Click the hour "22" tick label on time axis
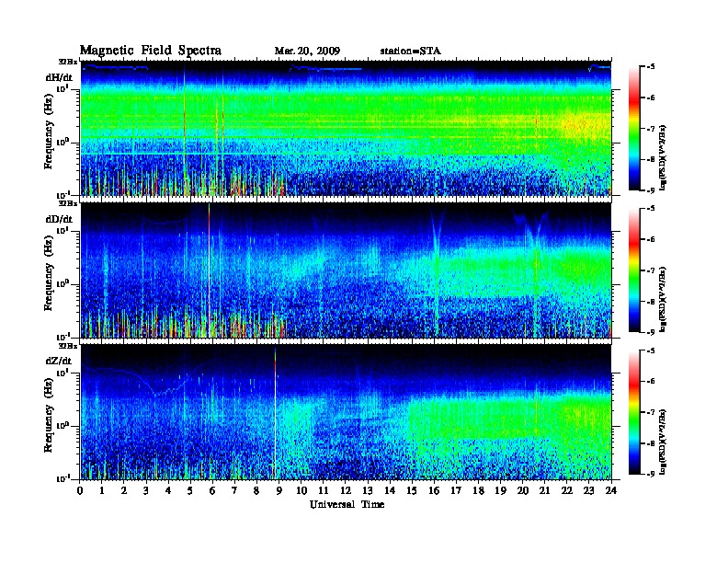Screen dimensions: 728x563 tap(567, 490)
